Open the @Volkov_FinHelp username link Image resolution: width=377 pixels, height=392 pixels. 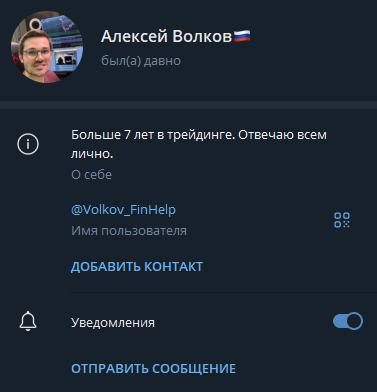123,210
